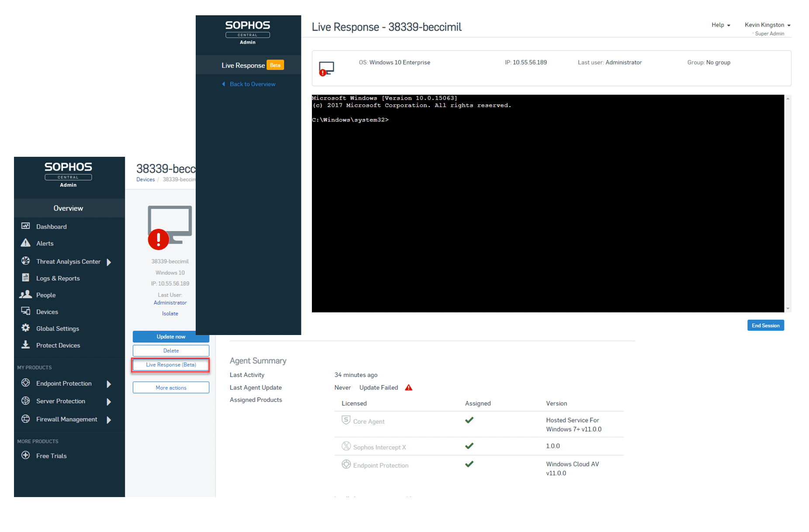Click the Isolate device link
This screenshot has width=809, height=532.
click(x=170, y=314)
